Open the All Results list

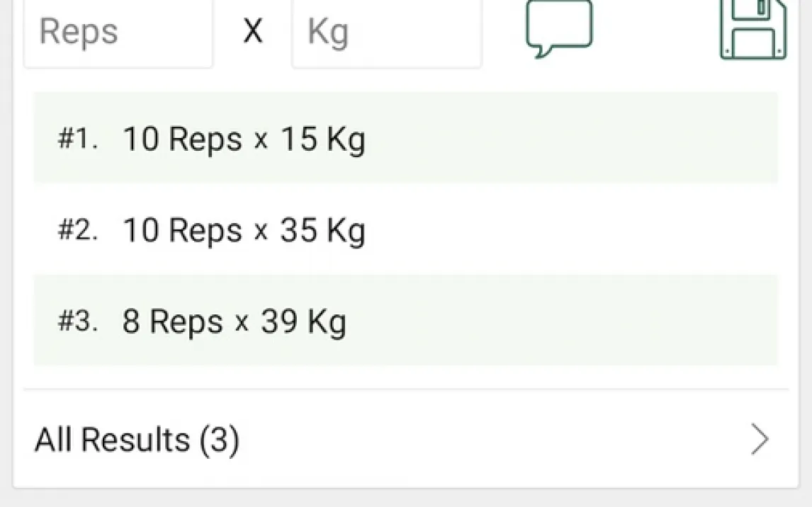click(137, 440)
